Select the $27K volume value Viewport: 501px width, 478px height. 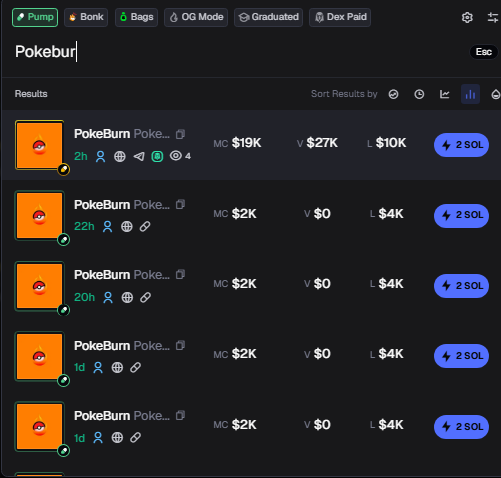[x=322, y=143]
